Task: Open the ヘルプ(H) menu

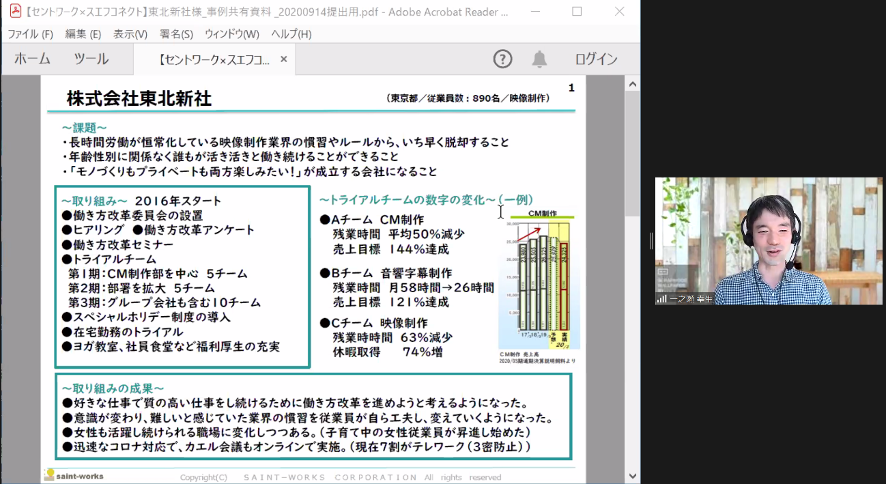Action: coord(291,34)
